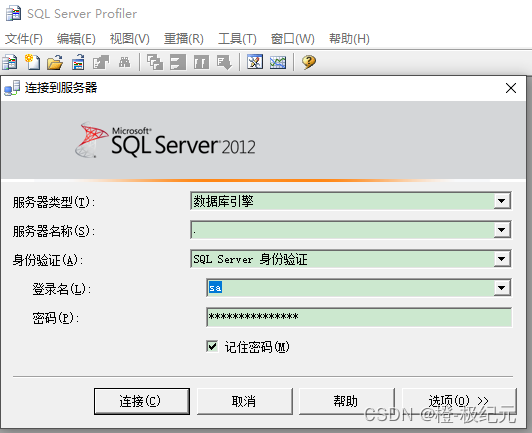
Task: Launch Database Engine Tuning Advisor icon
Action: click(x=255, y=62)
